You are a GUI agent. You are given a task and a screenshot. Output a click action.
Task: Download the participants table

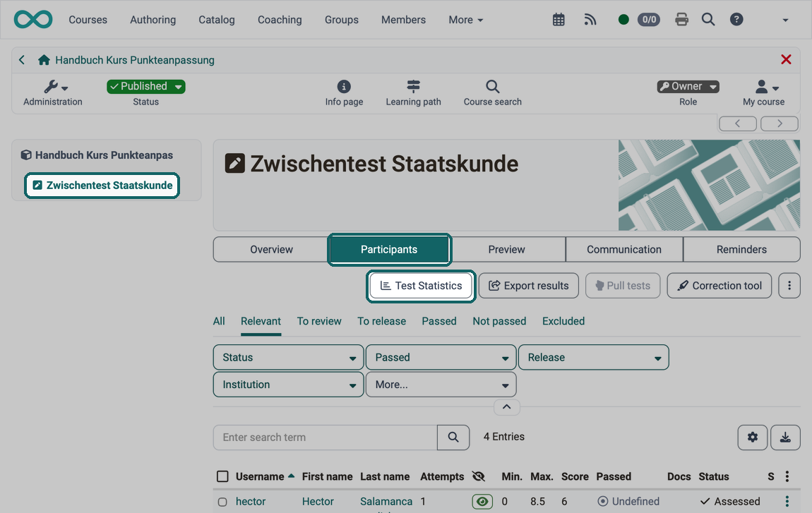(x=785, y=437)
